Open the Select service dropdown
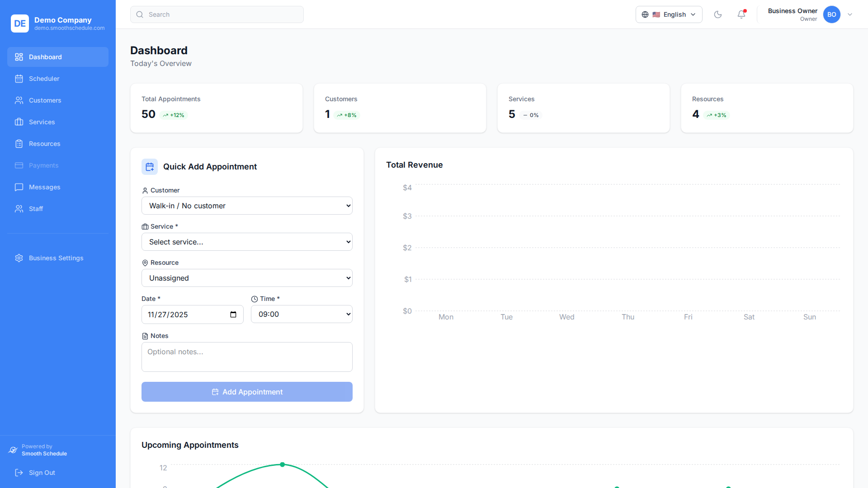Viewport: 868px width, 488px height. point(247,242)
